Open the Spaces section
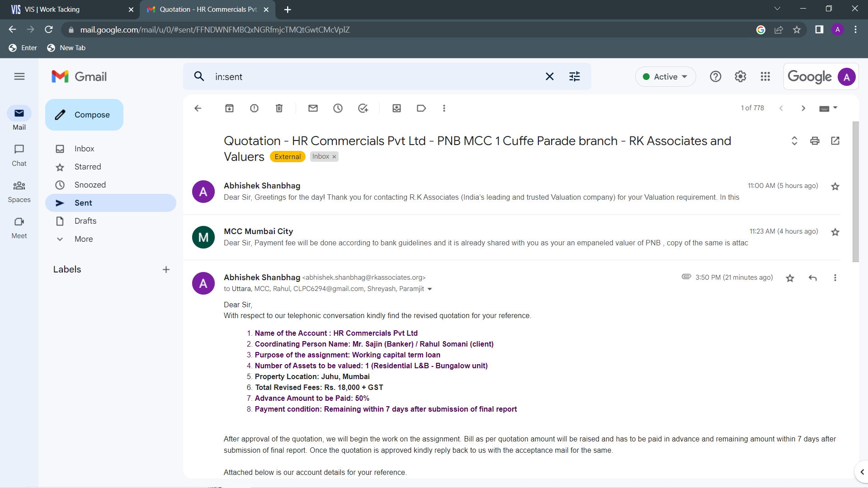The image size is (868, 488). (19, 191)
